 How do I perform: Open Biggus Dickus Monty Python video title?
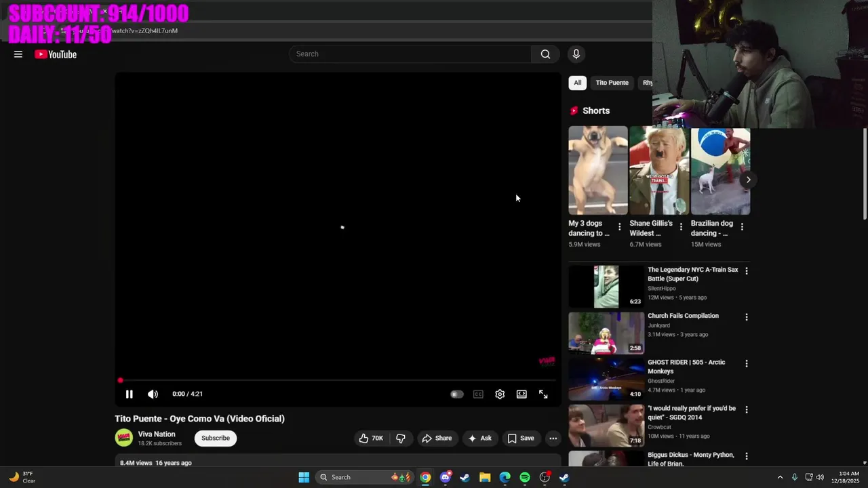coord(691,459)
